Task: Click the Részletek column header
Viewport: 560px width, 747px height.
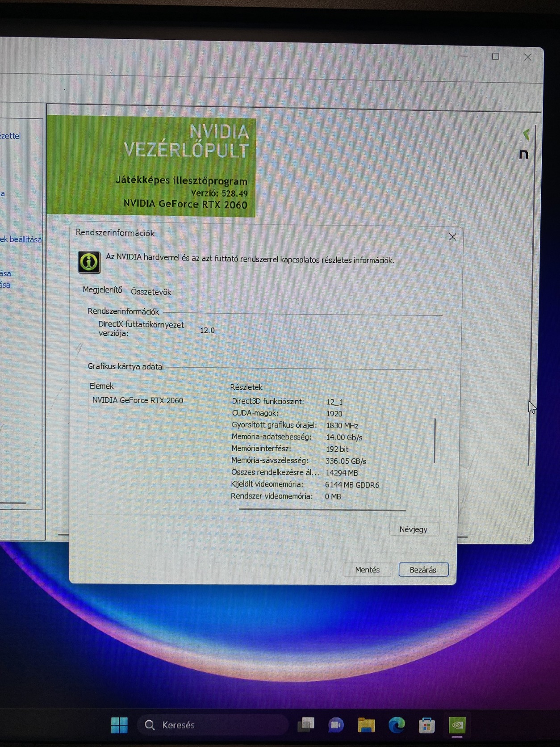Action: pyautogui.click(x=246, y=387)
